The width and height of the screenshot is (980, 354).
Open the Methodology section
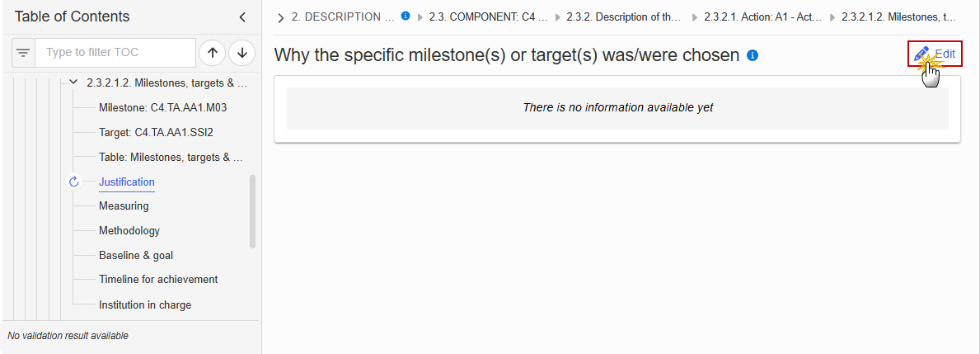click(129, 231)
